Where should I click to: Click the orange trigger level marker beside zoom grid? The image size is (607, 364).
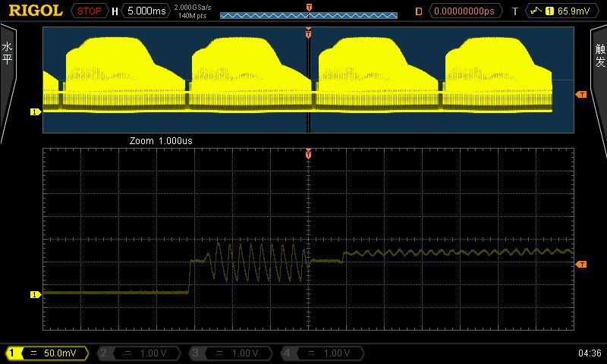[x=581, y=264]
